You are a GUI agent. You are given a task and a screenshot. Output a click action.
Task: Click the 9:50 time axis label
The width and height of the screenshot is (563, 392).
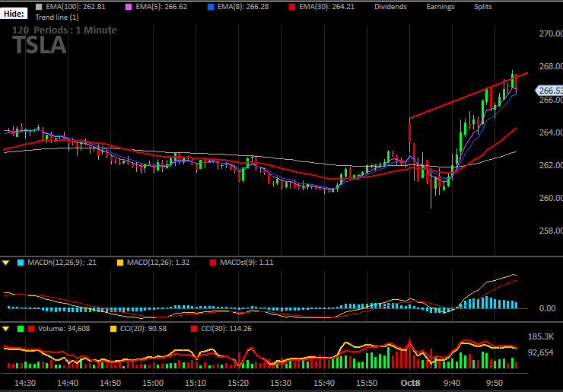pos(495,383)
